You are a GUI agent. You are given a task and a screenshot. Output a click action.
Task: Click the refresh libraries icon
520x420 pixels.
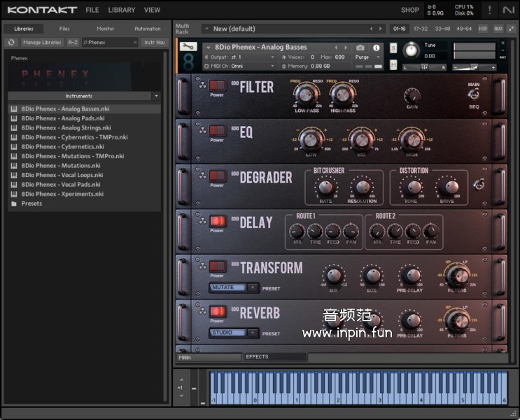coord(11,42)
